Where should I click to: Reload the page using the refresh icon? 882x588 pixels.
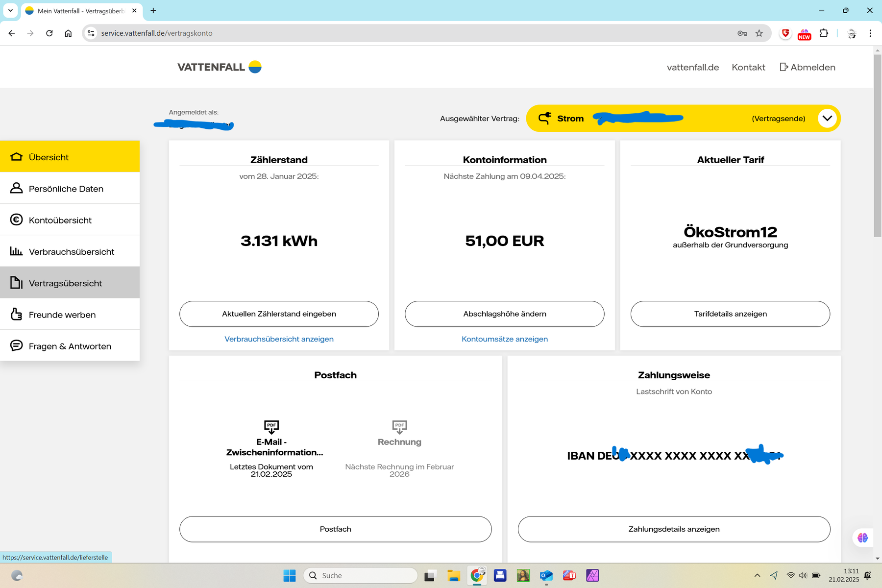click(x=49, y=33)
